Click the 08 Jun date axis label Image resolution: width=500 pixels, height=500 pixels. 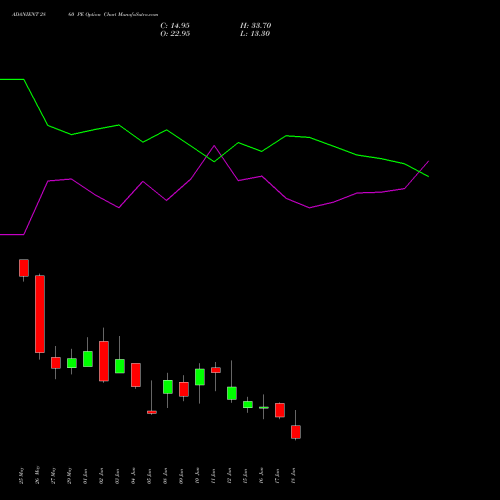[x=166, y=475]
